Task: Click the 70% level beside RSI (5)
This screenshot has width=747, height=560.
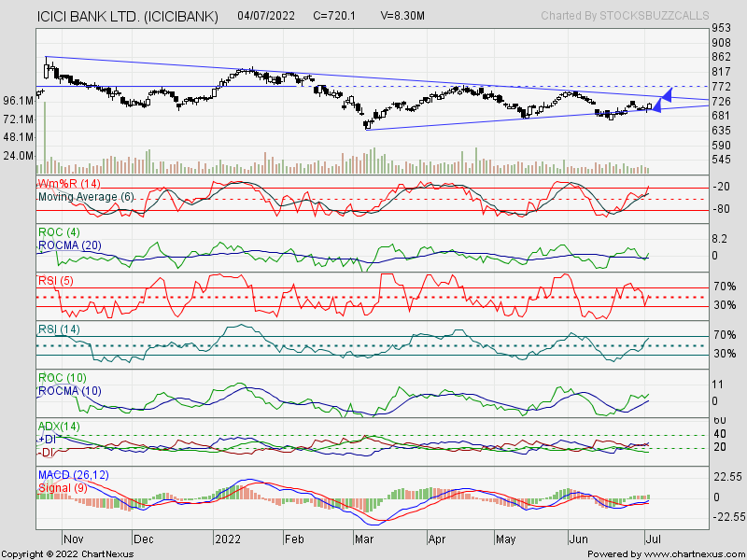Action: click(725, 287)
